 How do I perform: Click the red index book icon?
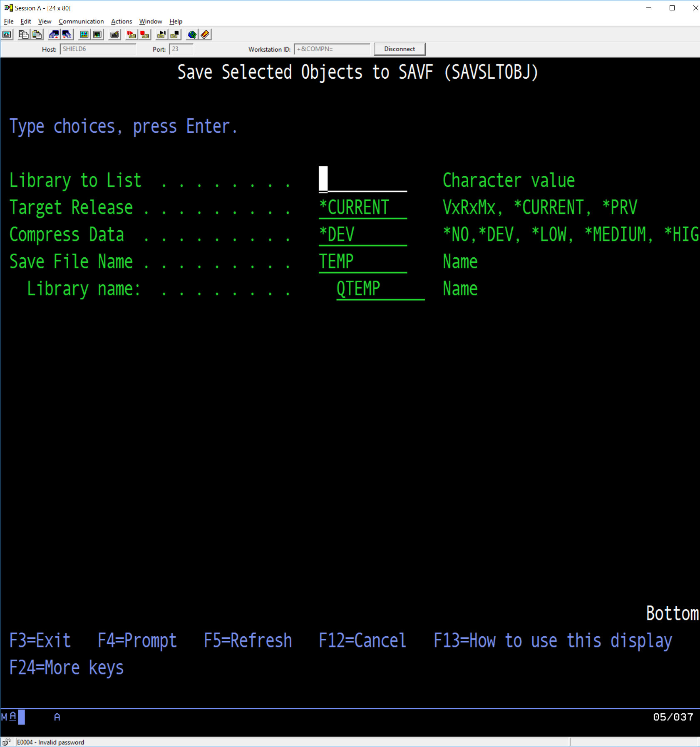(204, 35)
